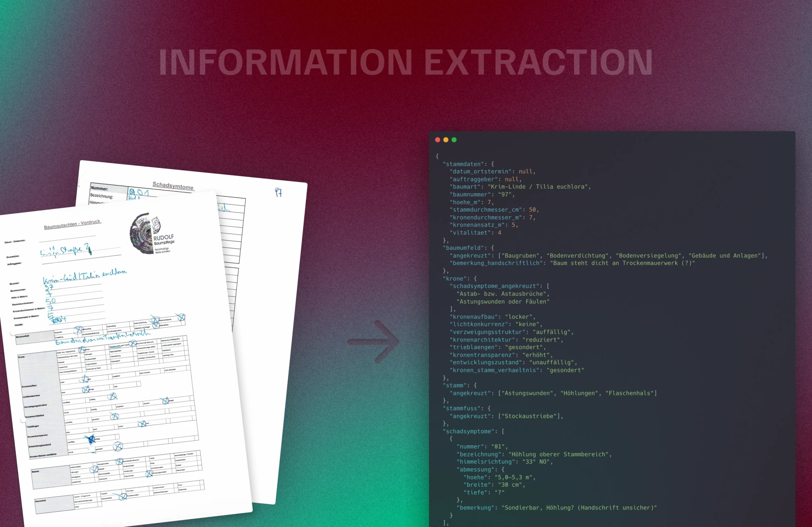Click the "abmessung" key in the JSON

tap(475, 470)
